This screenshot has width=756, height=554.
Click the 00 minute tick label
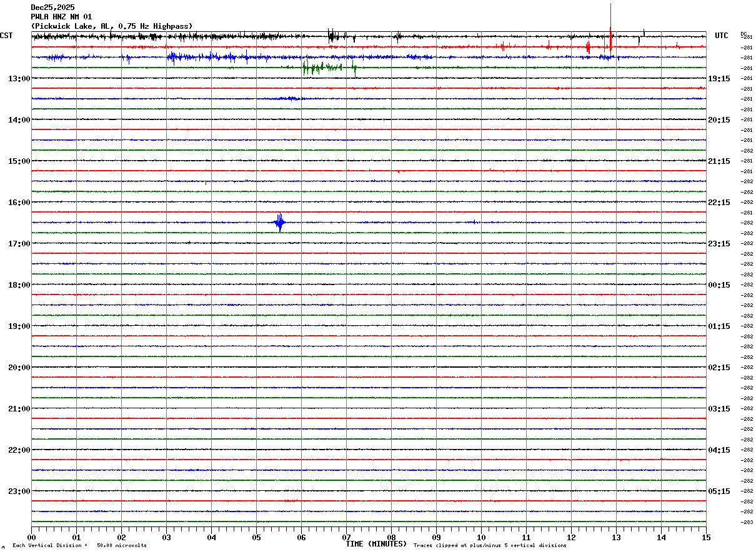click(x=32, y=537)
